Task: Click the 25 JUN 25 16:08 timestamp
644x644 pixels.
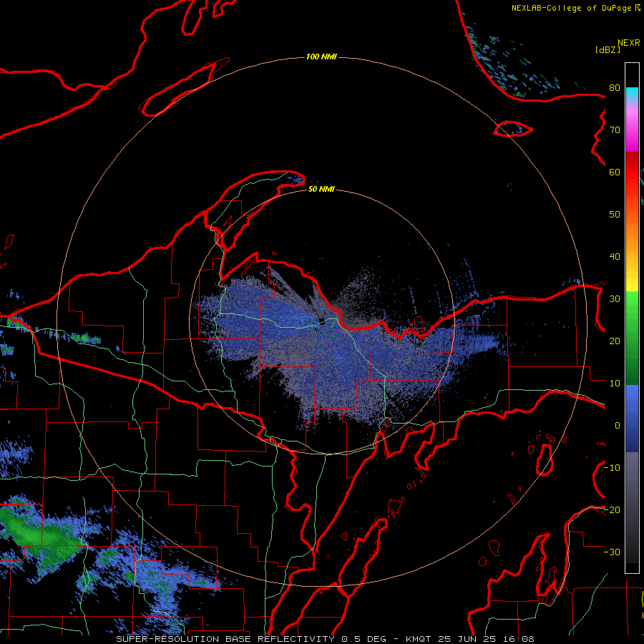Action: tap(486, 639)
